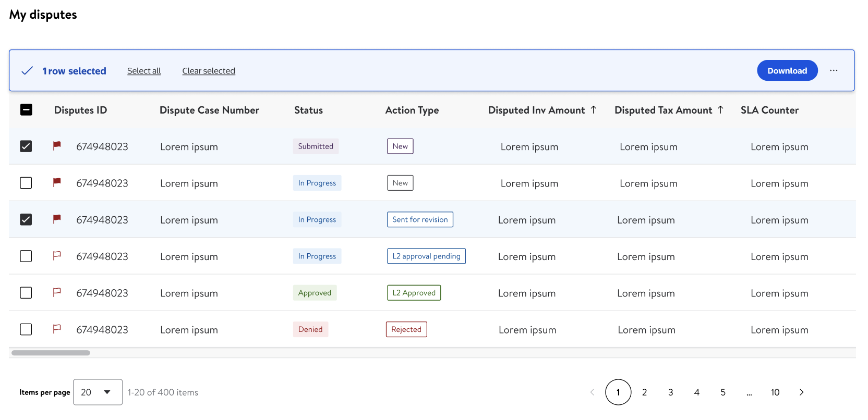Click the outlined flag in the Denied row
Image resolution: width=868 pixels, height=420 pixels.
(57, 329)
